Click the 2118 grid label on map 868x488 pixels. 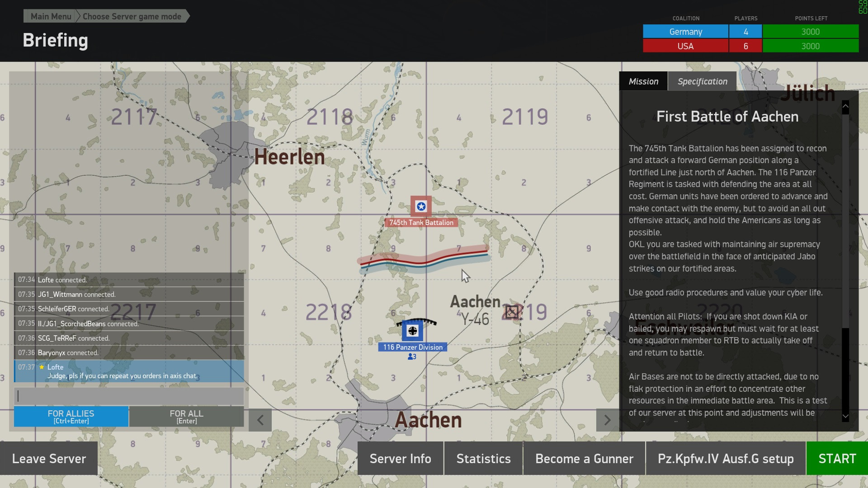[x=329, y=117]
